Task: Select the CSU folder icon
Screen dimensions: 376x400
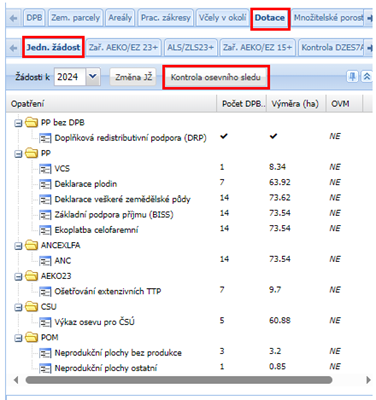Action: [x=31, y=306]
